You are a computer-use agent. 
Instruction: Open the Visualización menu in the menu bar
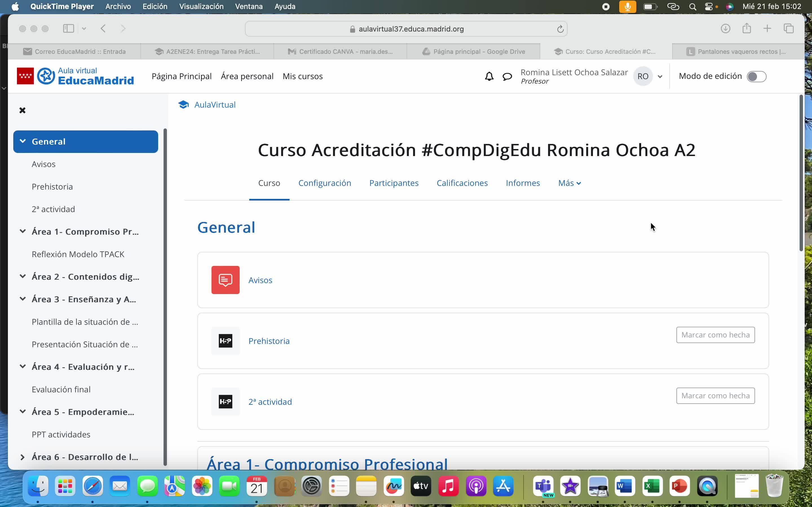point(201,6)
